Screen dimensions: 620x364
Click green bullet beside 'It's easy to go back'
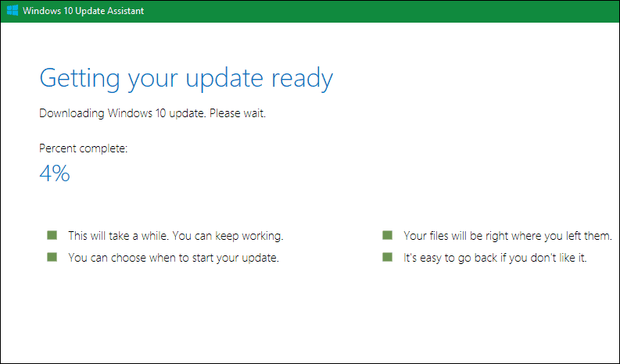tap(388, 257)
